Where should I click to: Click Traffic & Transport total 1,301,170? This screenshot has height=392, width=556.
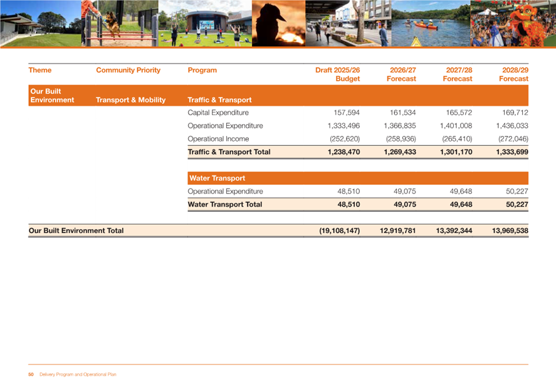(456, 152)
